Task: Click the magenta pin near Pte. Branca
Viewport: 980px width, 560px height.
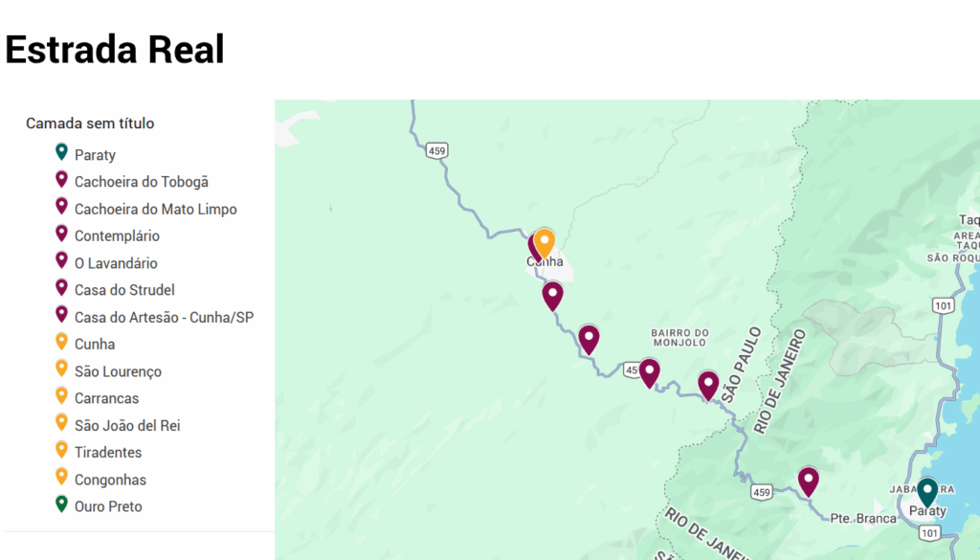Action: 809,481
